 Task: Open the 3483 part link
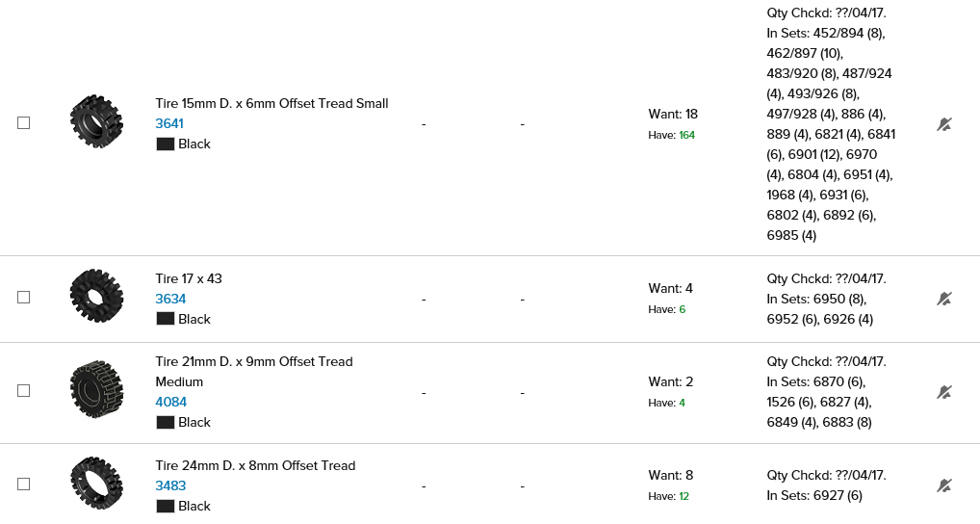[x=170, y=485]
